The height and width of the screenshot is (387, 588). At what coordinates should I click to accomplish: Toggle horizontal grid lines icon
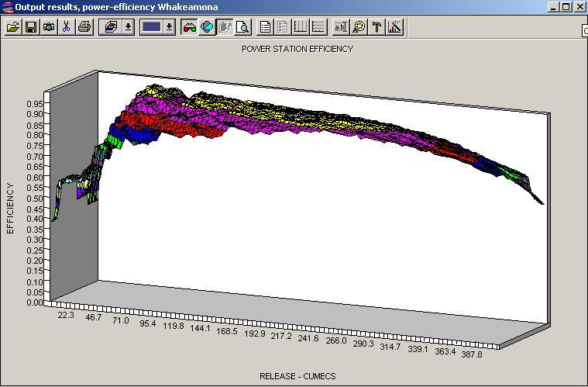pos(318,27)
